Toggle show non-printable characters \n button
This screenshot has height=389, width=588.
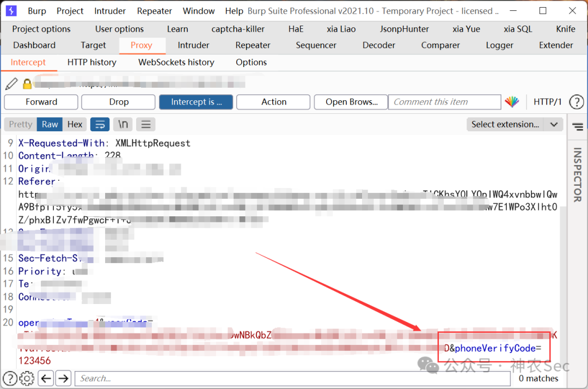click(x=123, y=124)
